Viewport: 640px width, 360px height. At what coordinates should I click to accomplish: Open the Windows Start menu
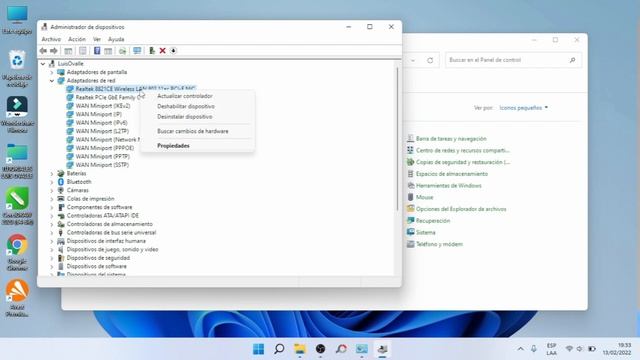click(258, 349)
